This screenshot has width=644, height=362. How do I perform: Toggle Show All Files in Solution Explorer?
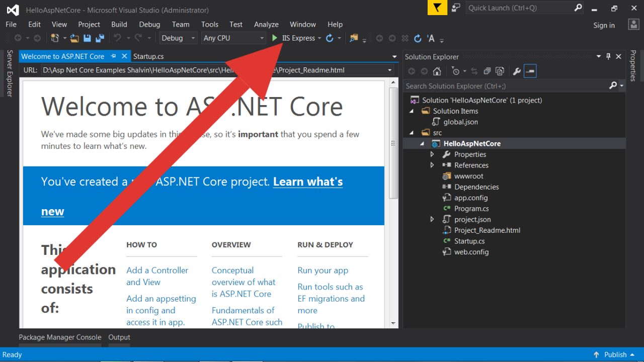[x=500, y=71]
